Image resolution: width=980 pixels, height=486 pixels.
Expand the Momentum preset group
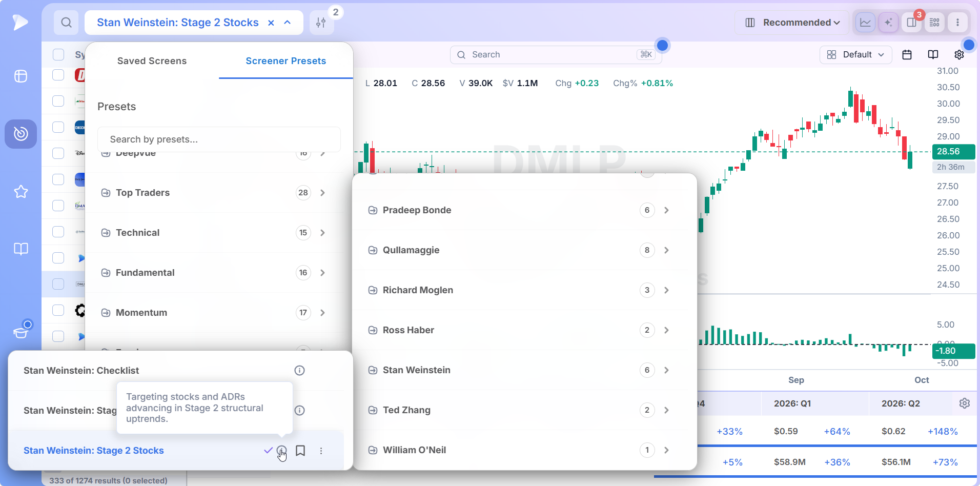(x=214, y=313)
